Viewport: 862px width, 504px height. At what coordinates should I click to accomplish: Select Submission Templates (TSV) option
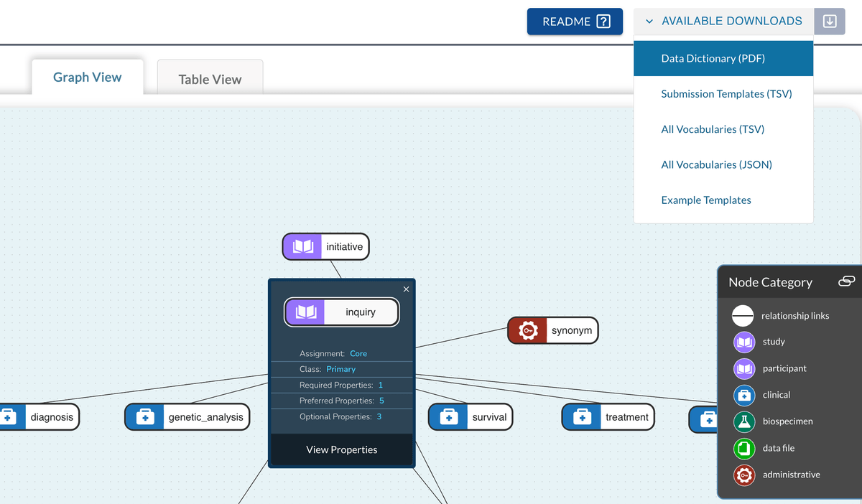(x=726, y=94)
